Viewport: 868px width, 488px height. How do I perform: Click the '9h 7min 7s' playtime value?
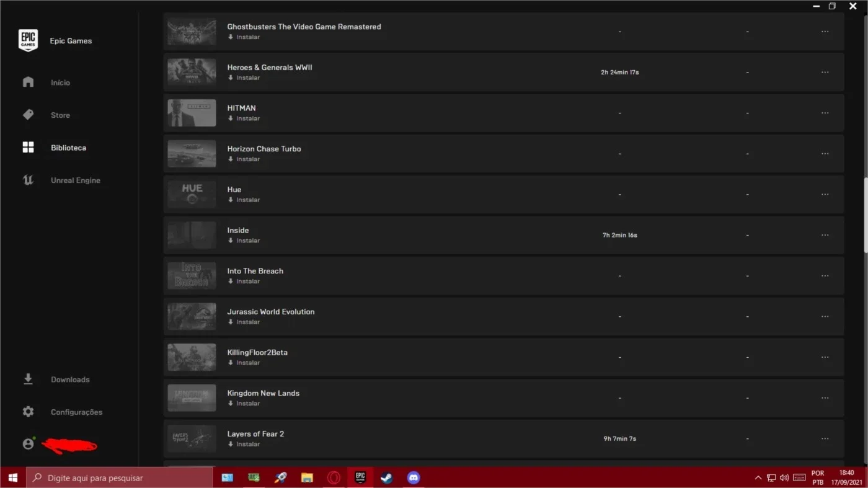point(620,439)
